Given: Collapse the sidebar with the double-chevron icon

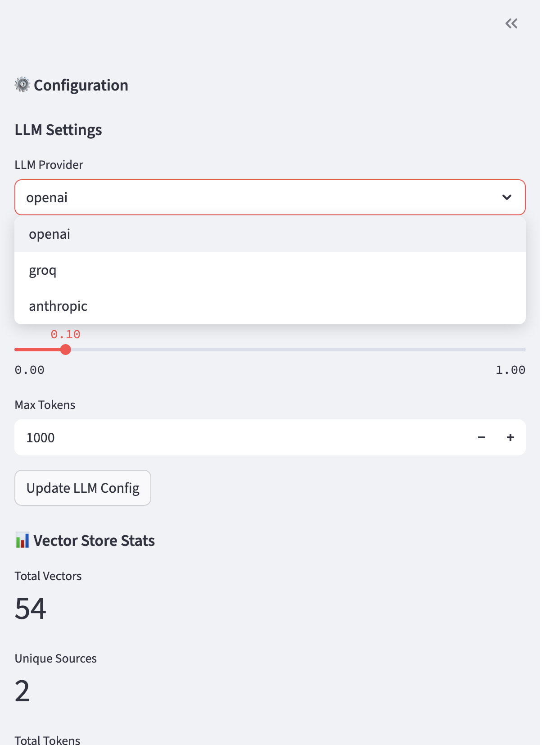Looking at the screenshot, I should pyautogui.click(x=511, y=23).
